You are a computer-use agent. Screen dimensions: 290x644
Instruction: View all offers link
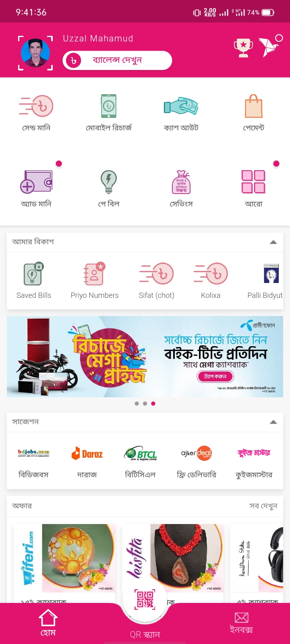[263, 506]
